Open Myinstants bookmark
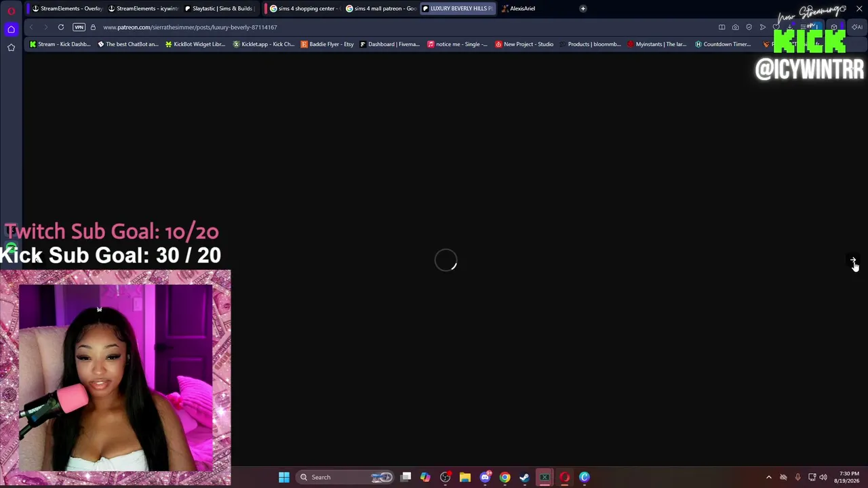Image resolution: width=868 pixels, height=488 pixels. coord(657,44)
